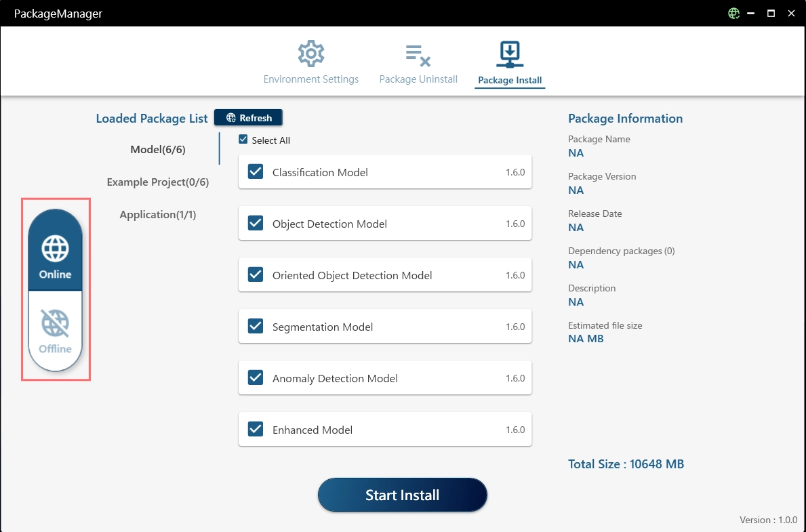The image size is (806, 532).
Task: Minimize the PackageManager window
Action: click(x=751, y=14)
